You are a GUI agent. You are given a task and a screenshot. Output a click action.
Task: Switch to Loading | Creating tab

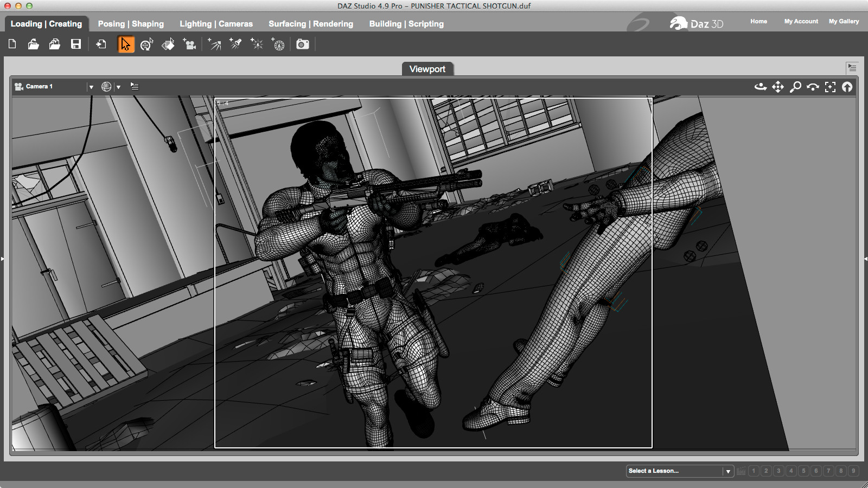(46, 24)
